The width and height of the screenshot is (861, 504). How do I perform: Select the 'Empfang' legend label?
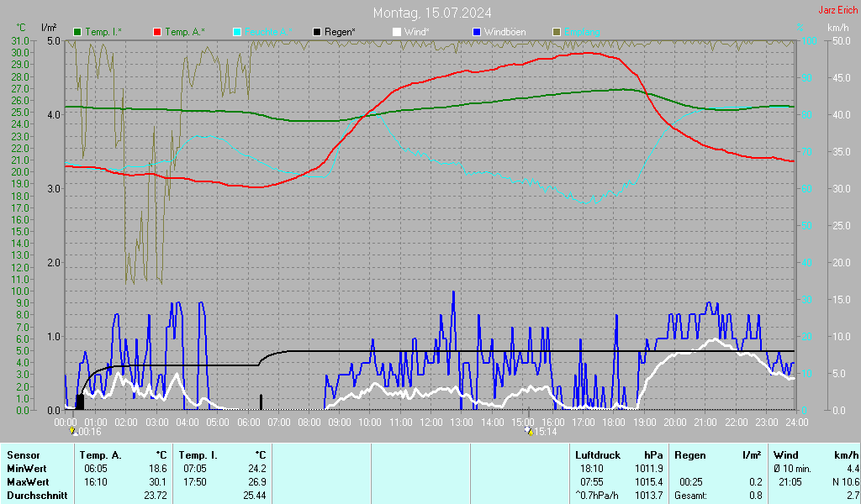[x=582, y=32]
